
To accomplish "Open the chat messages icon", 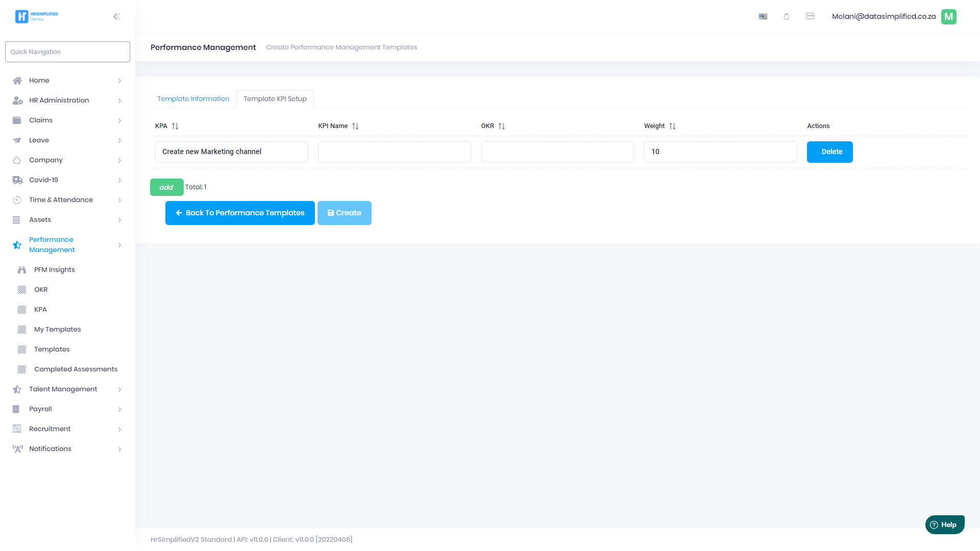I will click(x=810, y=17).
